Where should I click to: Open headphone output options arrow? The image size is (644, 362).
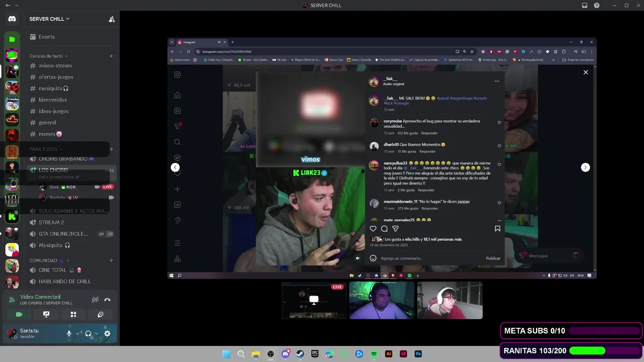(97, 333)
